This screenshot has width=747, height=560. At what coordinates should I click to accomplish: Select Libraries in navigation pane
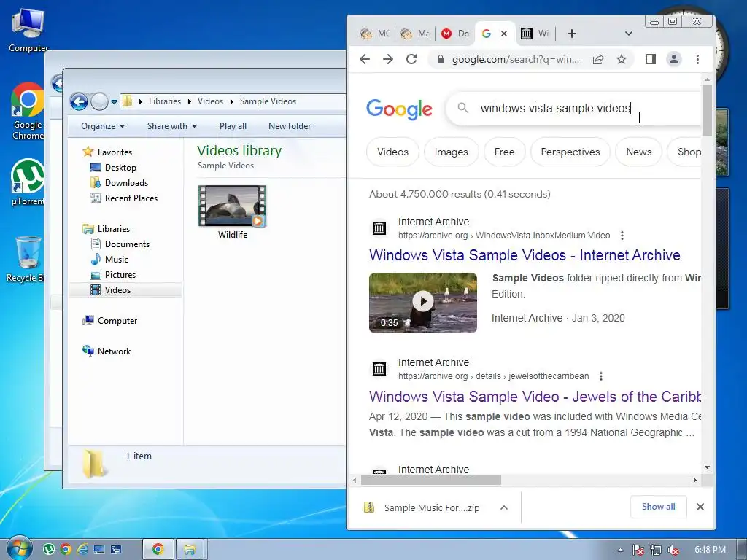click(113, 228)
